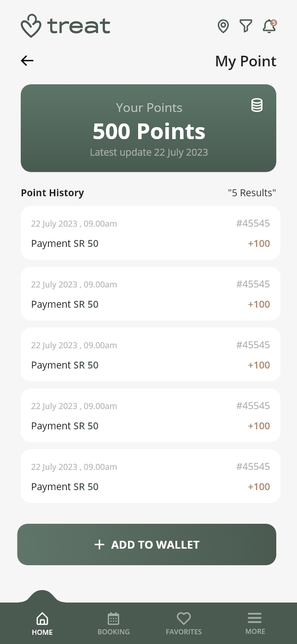Open the last Payment SR 50 entry
Image resolution: width=297 pixels, height=644 pixels.
150,476
